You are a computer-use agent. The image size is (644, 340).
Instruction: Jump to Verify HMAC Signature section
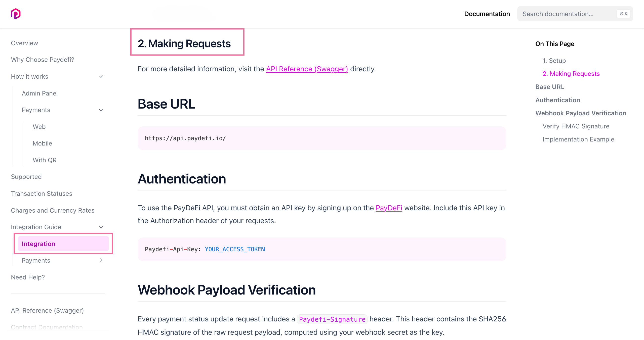click(576, 126)
